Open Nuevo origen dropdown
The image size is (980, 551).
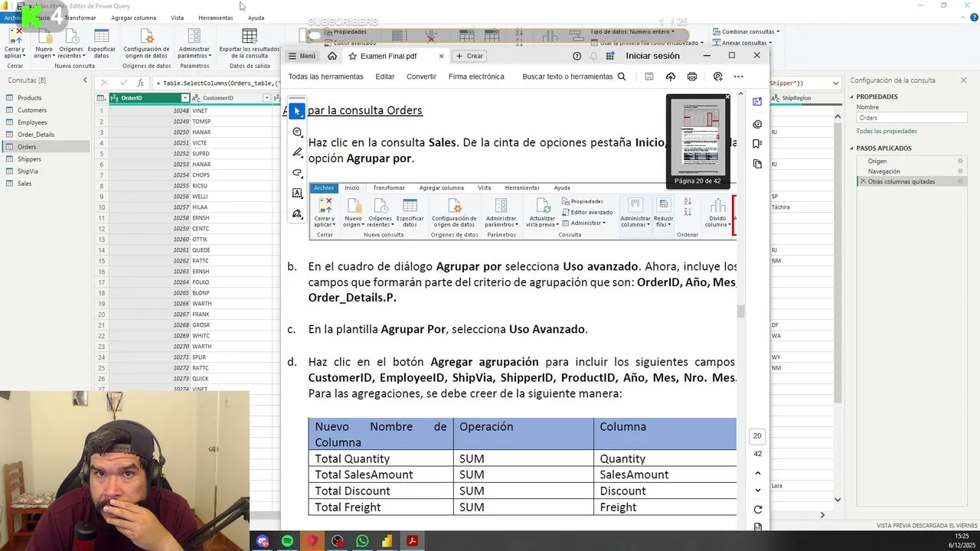[x=44, y=42]
